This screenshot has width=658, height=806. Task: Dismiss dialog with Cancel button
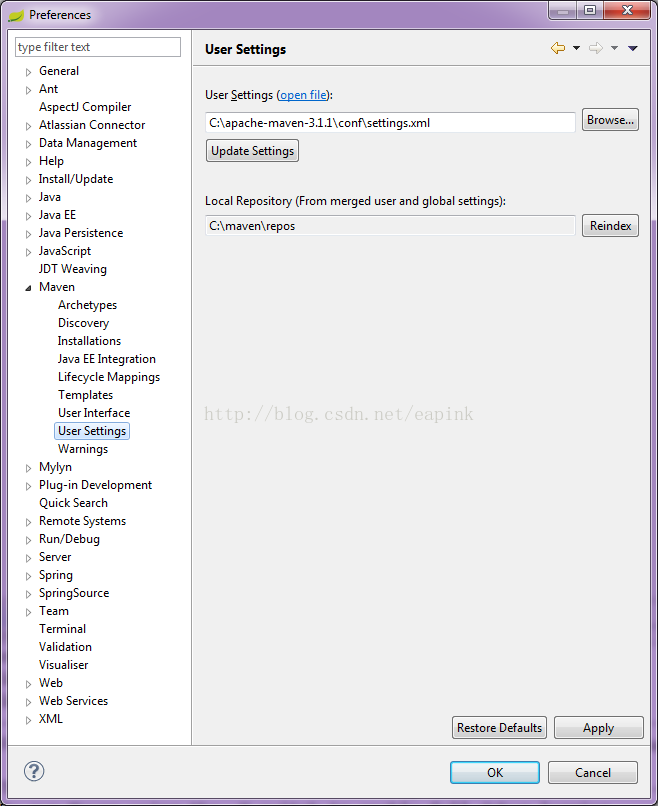click(593, 773)
